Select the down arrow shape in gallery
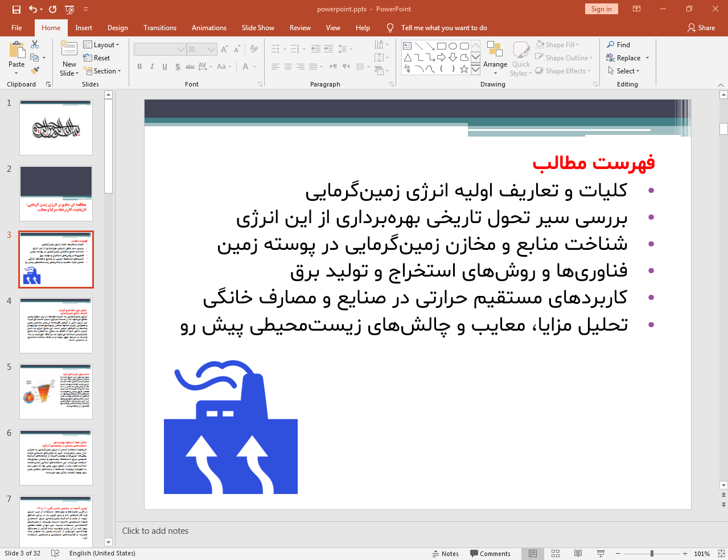 coord(453,57)
